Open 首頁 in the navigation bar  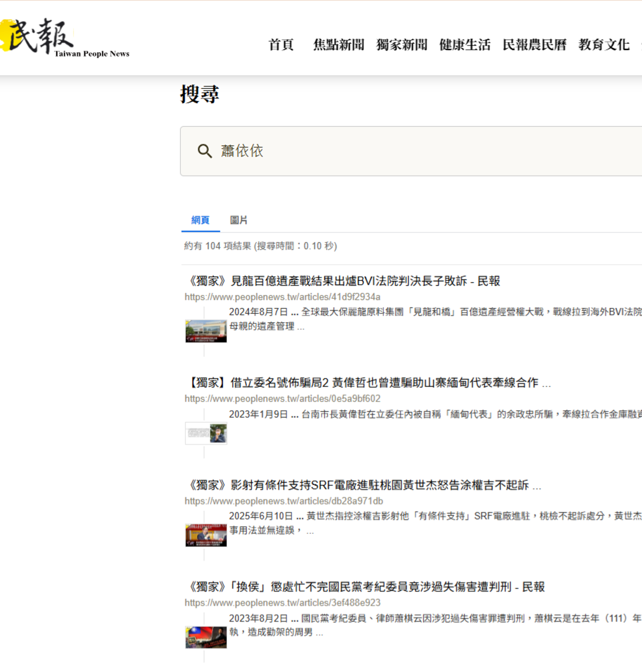(281, 45)
